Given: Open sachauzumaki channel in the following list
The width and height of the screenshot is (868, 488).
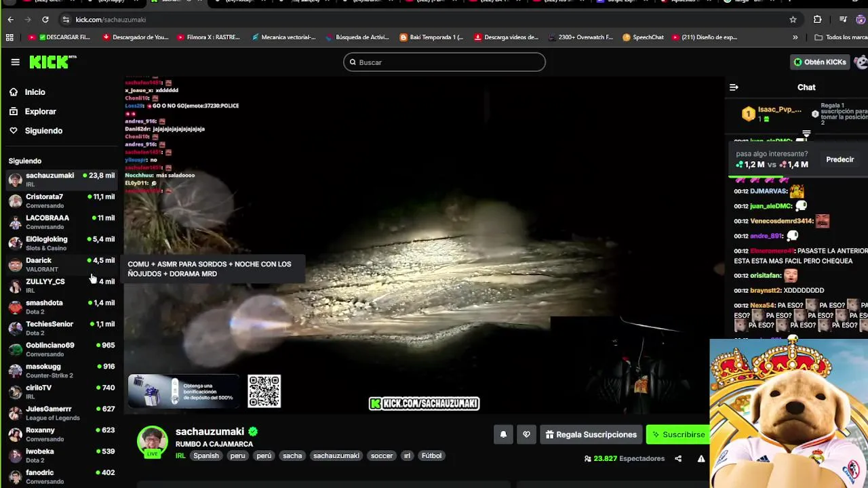Looking at the screenshot, I should click(62, 180).
